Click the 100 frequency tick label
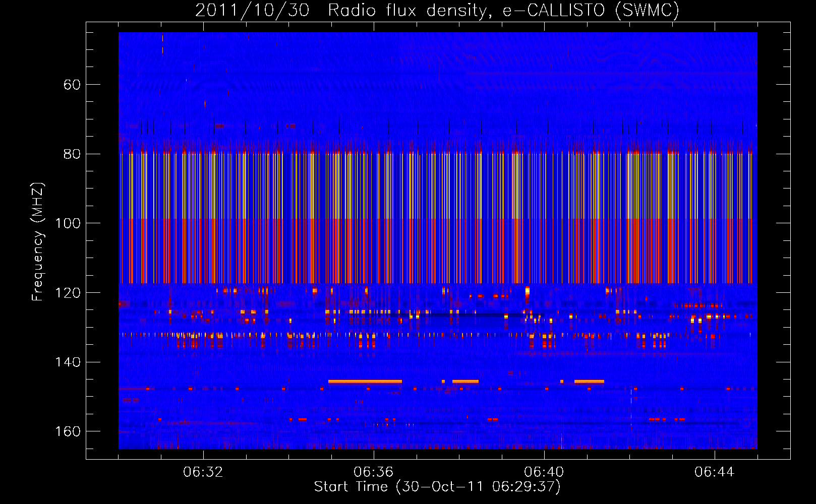 tap(68, 223)
